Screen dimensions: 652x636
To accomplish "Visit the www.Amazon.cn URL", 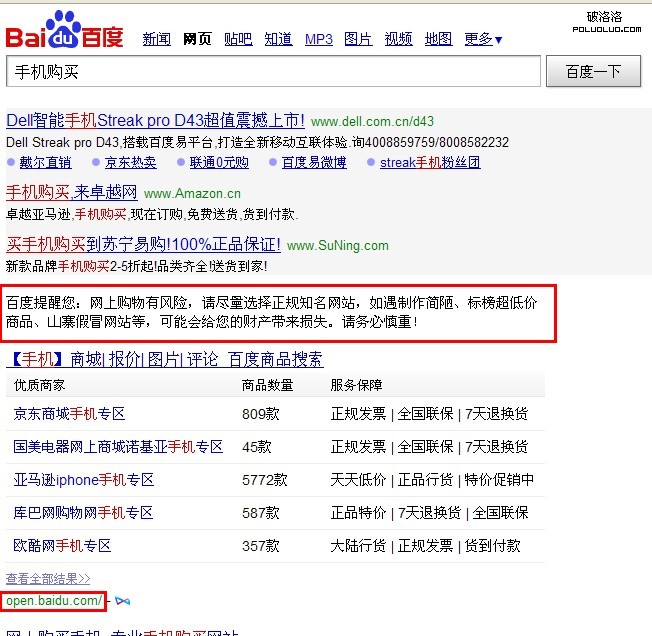I will (192, 194).
